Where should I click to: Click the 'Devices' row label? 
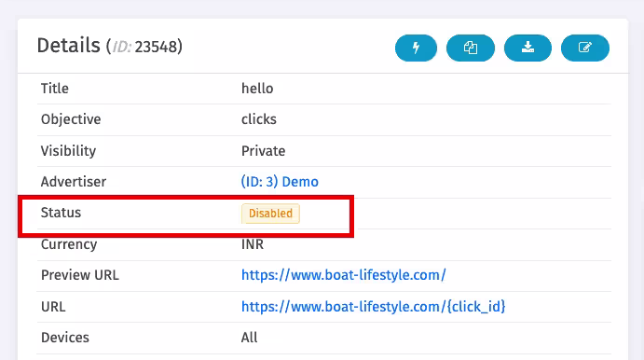(x=65, y=338)
